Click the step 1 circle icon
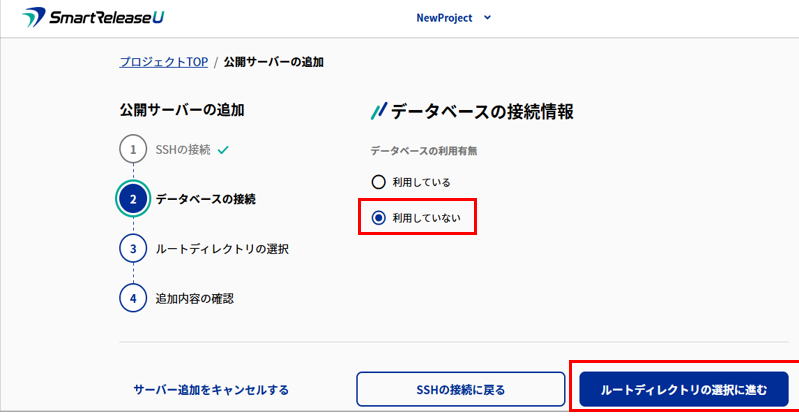 (133, 150)
